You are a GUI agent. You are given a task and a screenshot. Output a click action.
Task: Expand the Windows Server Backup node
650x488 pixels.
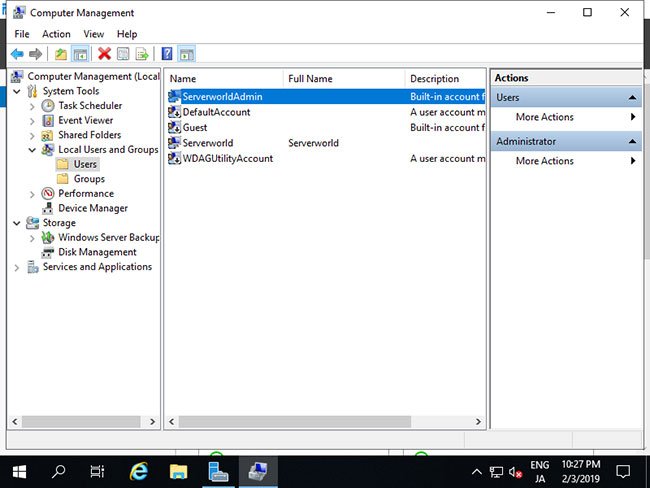(32, 238)
